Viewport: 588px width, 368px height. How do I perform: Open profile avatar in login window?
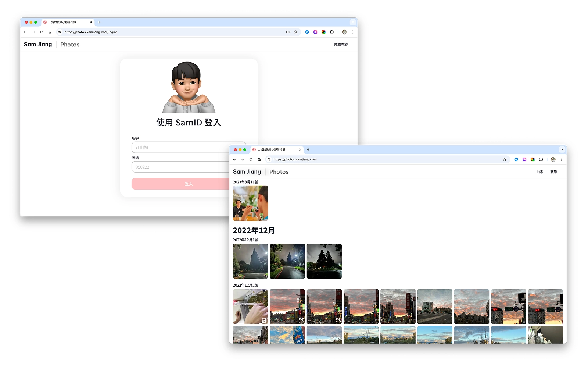tap(344, 32)
